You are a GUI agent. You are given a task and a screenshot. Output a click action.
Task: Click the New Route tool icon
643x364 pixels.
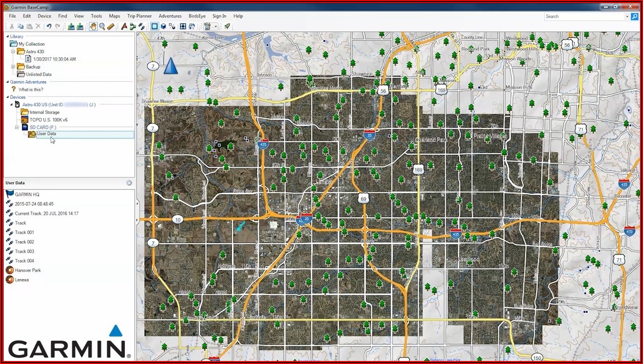133,26
